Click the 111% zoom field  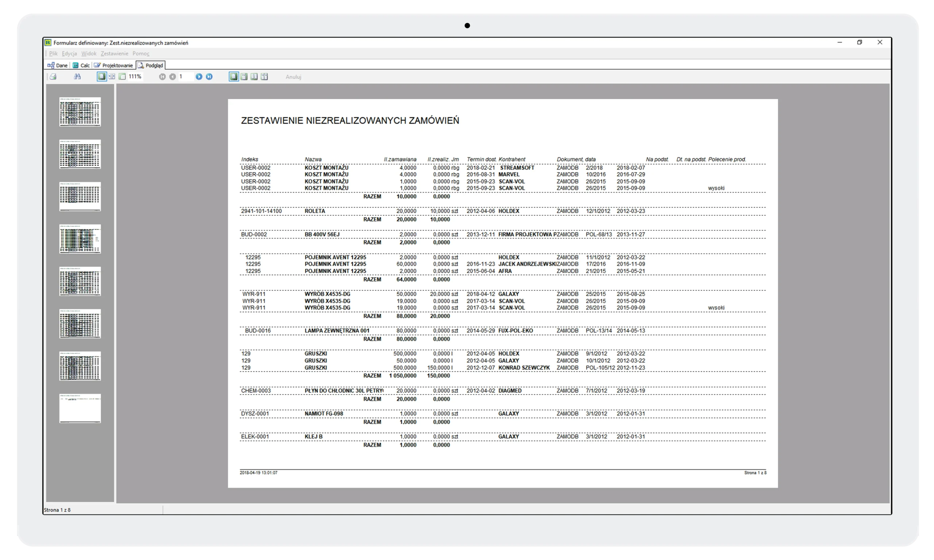pos(135,77)
